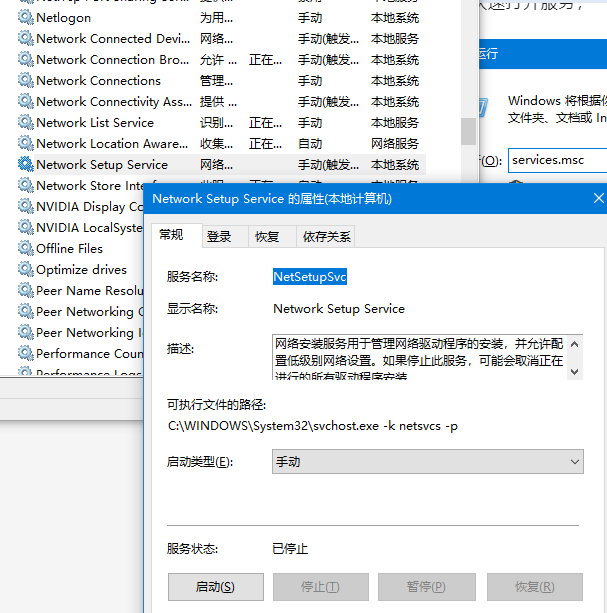Viewport: 607px width, 613px height.
Task: Click up arrow of the description box scrollbar
Action: [575, 344]
